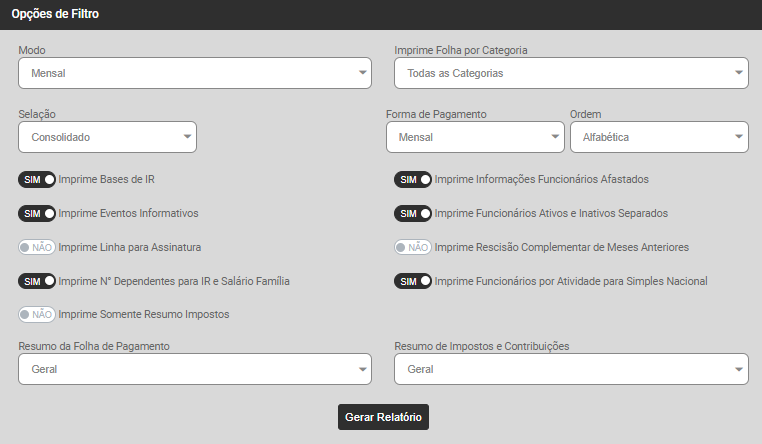The height and width of the screenshot is (444, 762).
Task: Toggle Funcionários Ativos e Inativos Separados
Action: coord(412,214)
